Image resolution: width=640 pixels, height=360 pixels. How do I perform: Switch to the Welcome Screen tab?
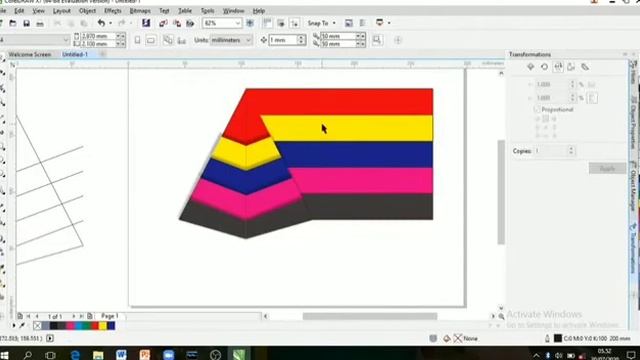(30, 54)
